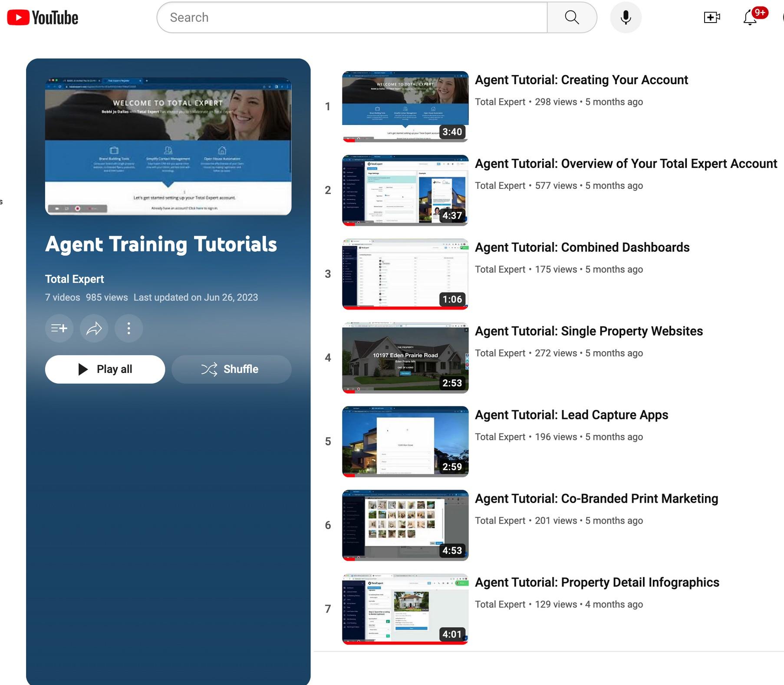This screenshot has width=784, height=685.
Task: Click title 'Agent Tutorial: Single Property Websites'
Action: point(589,331)
